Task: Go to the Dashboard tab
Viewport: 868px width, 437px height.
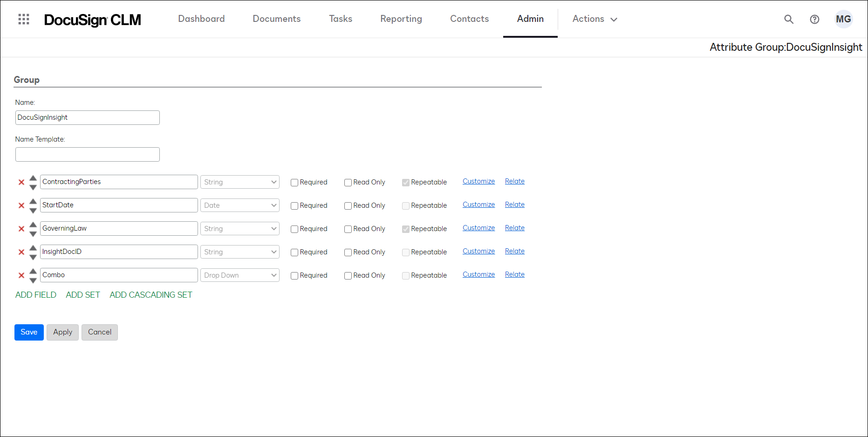Action: coord(201,19)
